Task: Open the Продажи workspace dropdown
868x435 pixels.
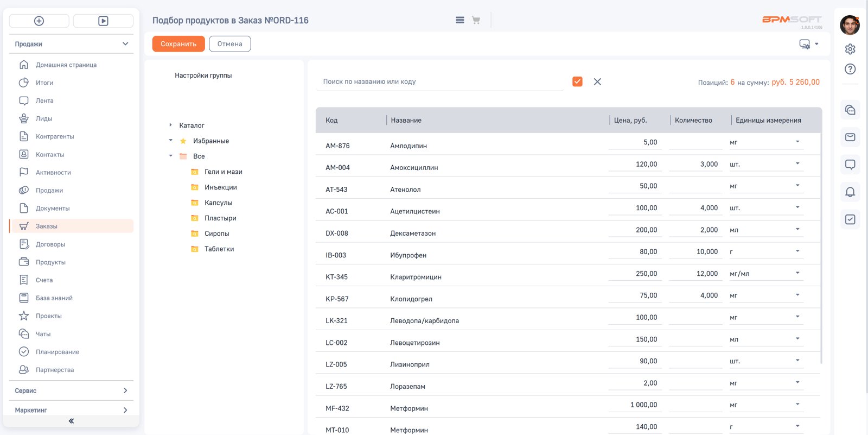Action: [x=71, y=44]
